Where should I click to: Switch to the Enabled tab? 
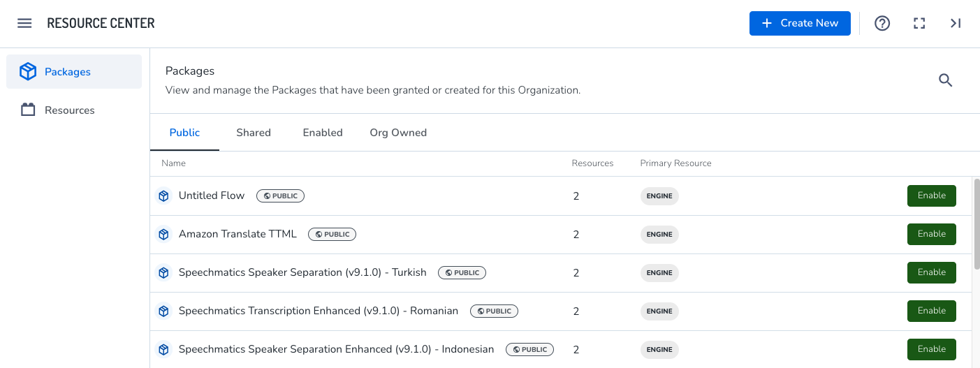(x=322, y=133)
